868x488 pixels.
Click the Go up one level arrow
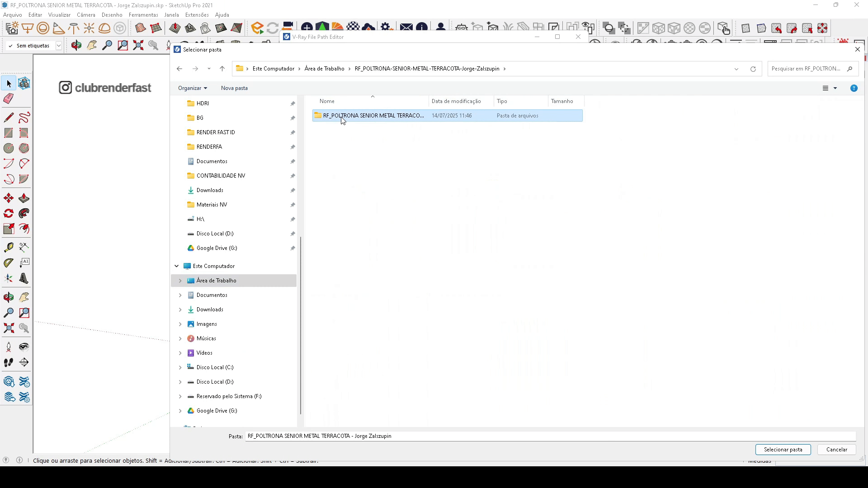222,69
